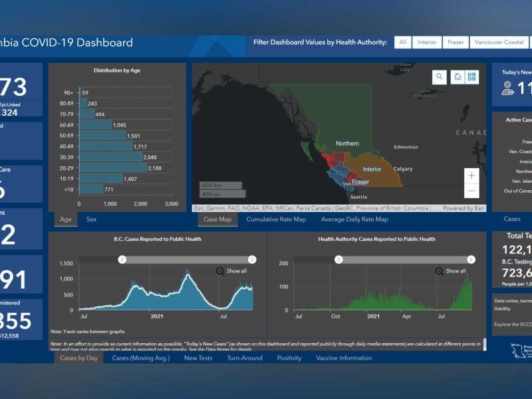Click right range handle of Health Authority chart
This screenshot has height=399, width=532.
471,259
